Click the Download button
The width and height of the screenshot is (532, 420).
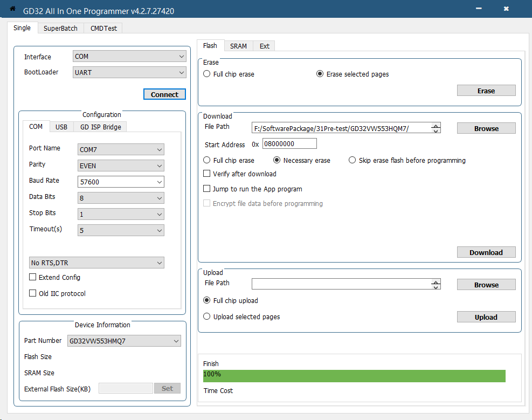[x=486, y=252]
